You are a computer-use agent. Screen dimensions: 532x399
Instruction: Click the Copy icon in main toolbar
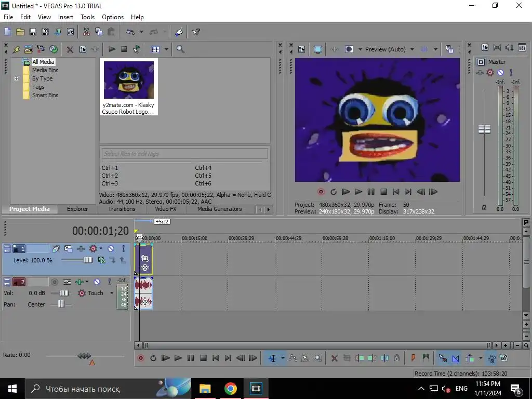99,32
